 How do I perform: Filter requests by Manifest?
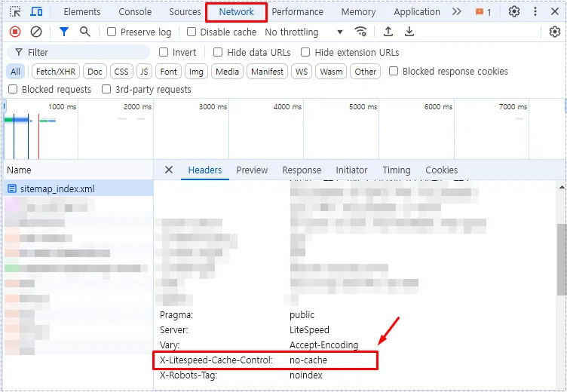pos(267,72)
